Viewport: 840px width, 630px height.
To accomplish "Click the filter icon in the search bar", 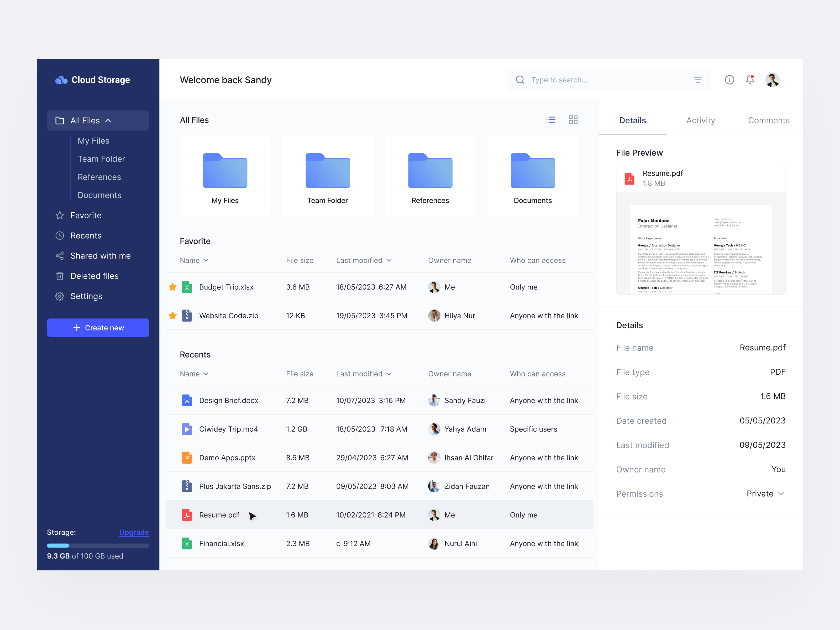I will (698, 80).
